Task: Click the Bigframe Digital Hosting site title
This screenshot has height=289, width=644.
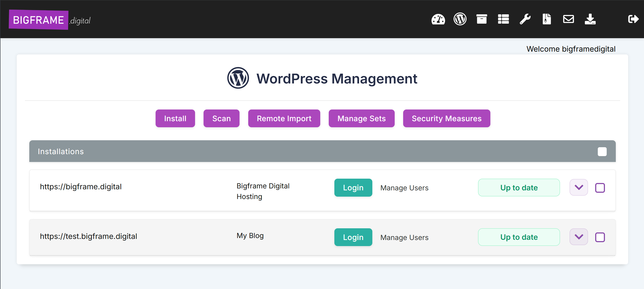Action: [263, 191]
